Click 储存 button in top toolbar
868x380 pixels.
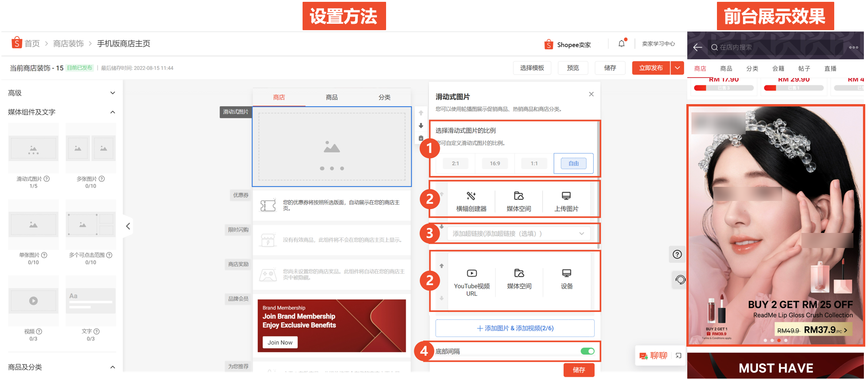pyautogui.click(x=610, y=68)
